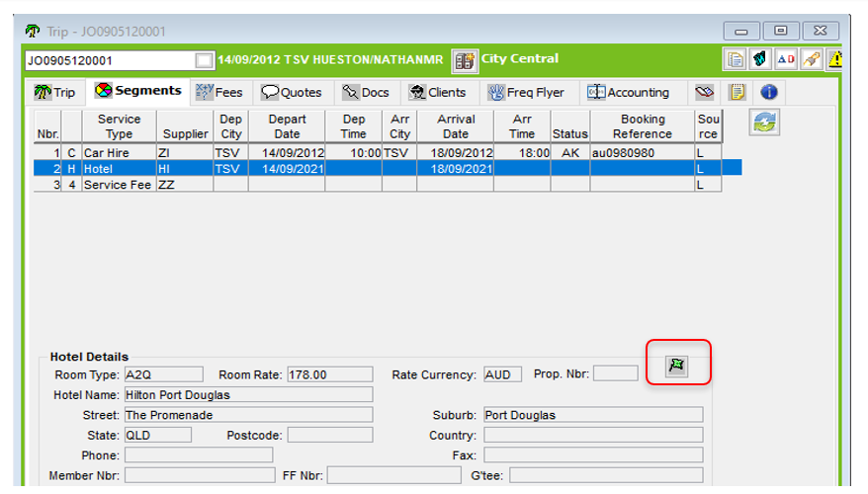Click the branch icon beside City Central
This screenshot has height=494, width=868.
(465, 60)
